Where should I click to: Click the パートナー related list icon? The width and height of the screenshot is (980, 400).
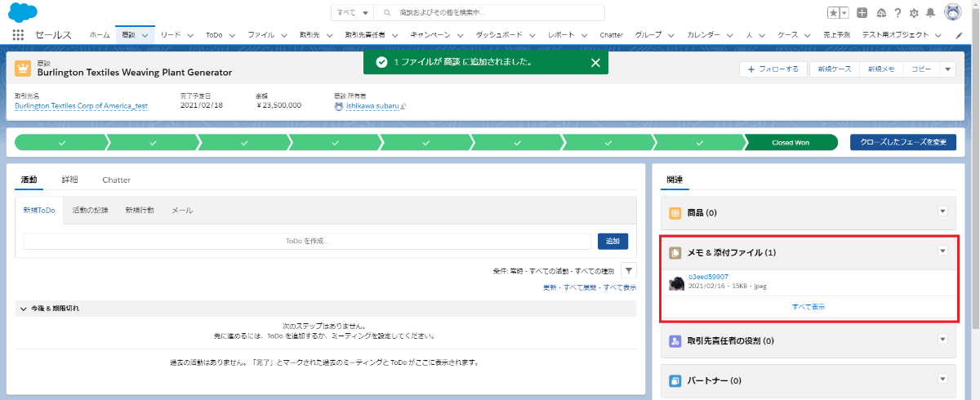coord(675,380)
